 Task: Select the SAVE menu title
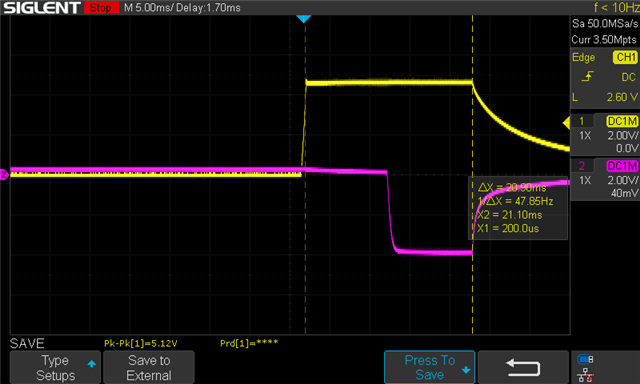click(27, 343)
